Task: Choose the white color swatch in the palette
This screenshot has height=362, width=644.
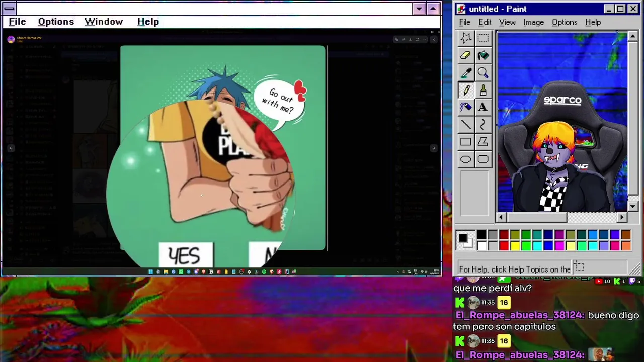Action: click(481, 245)
